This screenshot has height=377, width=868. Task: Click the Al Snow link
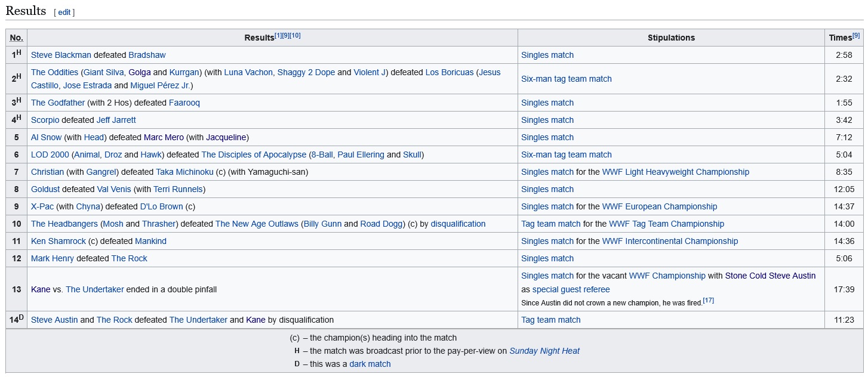(x=47, y=137)
